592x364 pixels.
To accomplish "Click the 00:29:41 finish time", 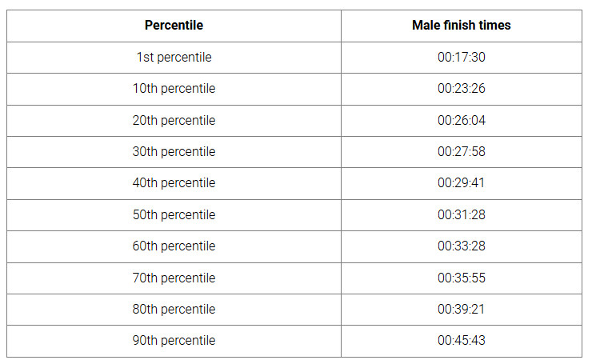I will click(x=461, y=183).
